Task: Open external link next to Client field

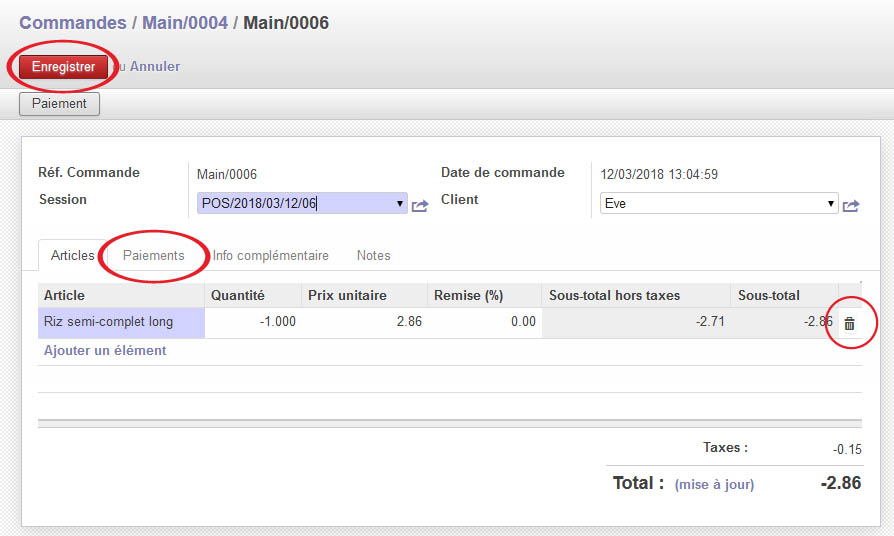Action: 851,205
